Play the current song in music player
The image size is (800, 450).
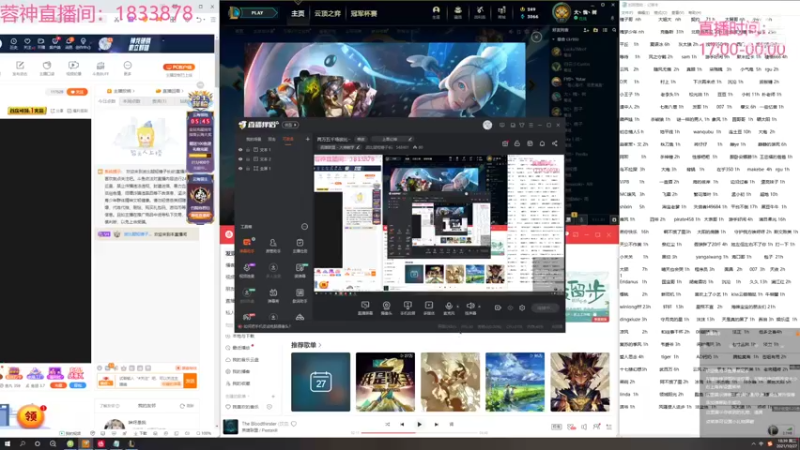[x=419, y=424]
